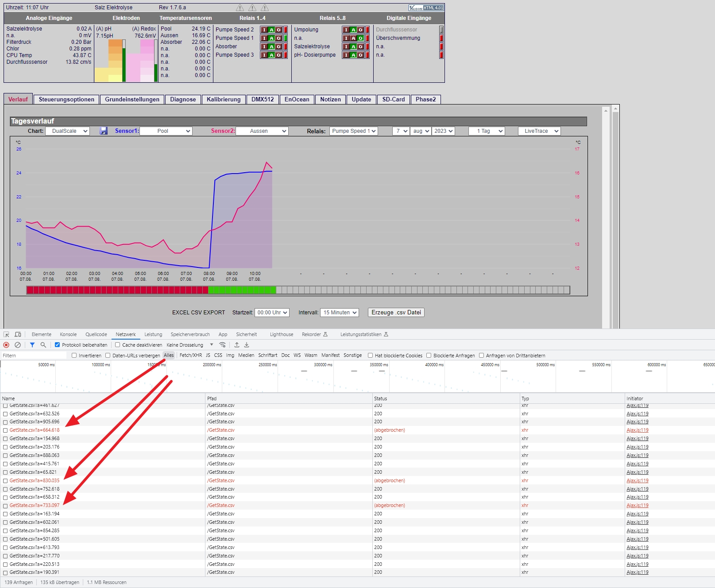Activate the DevTools element picker icon
The width and height of the screenshot is (715, 588).
pos(6,334)
